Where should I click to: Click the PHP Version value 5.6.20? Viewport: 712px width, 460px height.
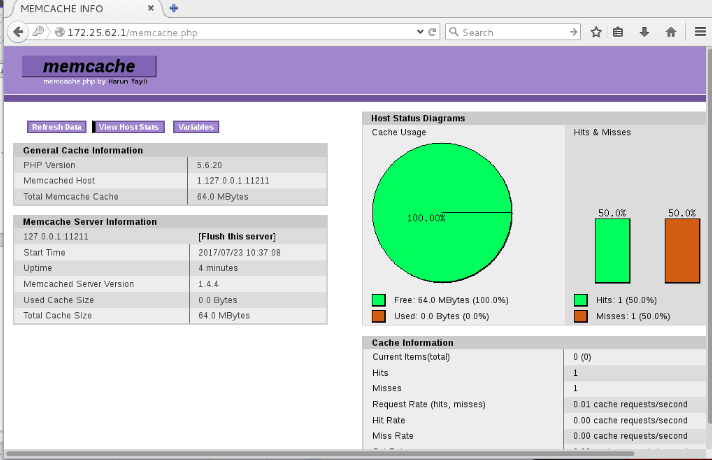(x=209, y=165)
